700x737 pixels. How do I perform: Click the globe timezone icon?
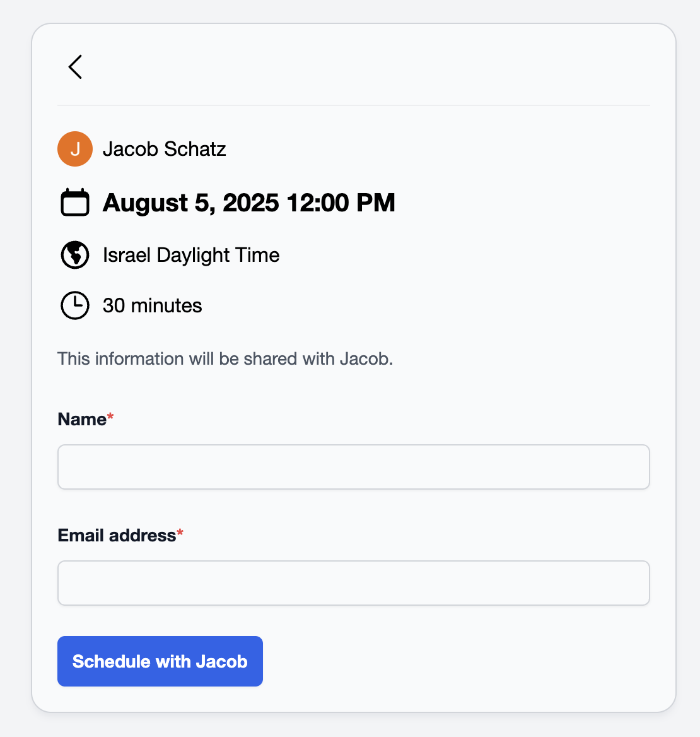pyautogui.click(x=75, y=255)
